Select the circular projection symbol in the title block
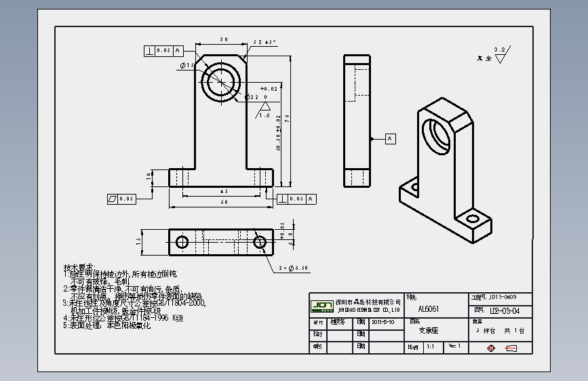The height and width of the screenshot is (381, 588). [491, 348]
